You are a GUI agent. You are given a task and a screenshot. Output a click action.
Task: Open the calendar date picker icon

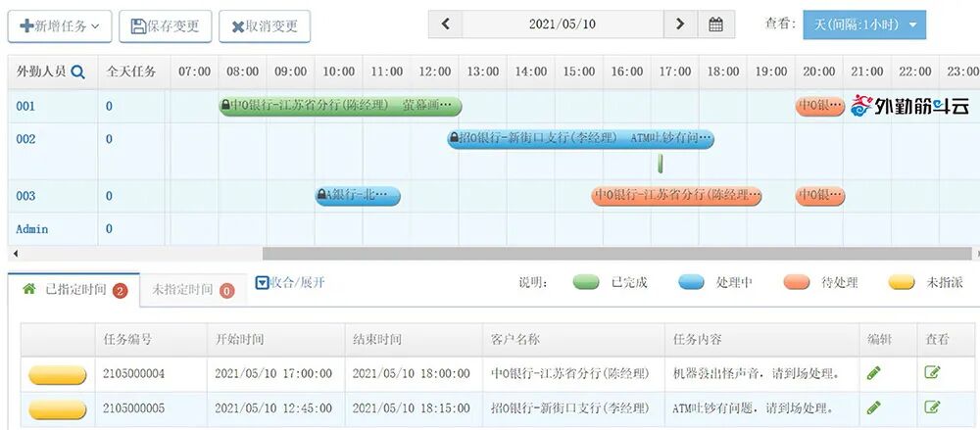pos(716,24)
